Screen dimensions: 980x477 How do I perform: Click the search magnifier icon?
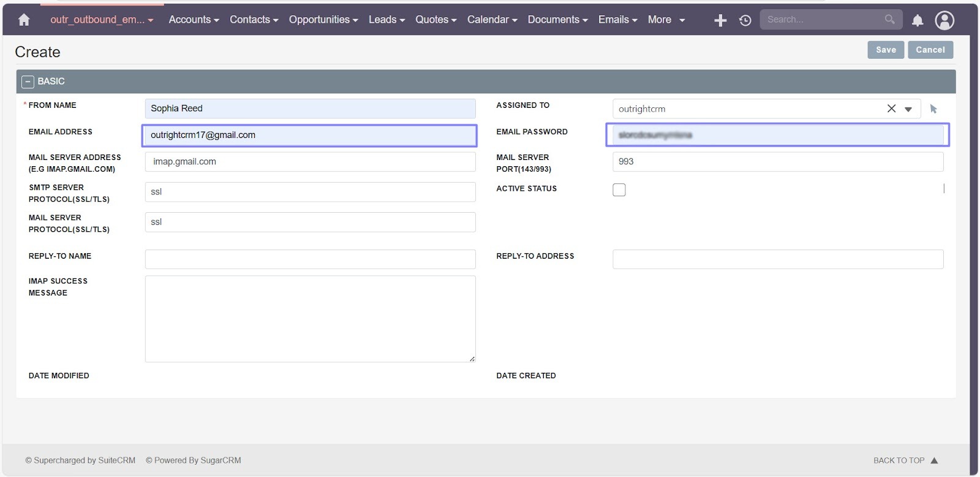[x=889, y=20]
